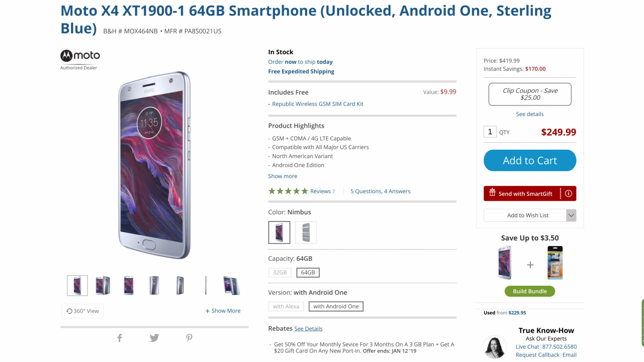Open the 360° View rotate icon
The image size is (644, 362).
click(69, 311)
